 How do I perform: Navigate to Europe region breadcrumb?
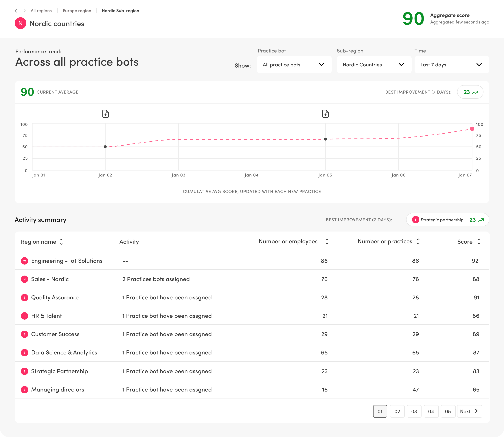[77, 10]
